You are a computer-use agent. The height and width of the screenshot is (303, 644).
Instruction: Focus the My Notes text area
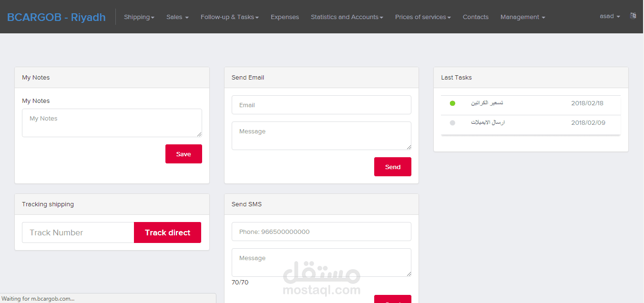[112, 123]
